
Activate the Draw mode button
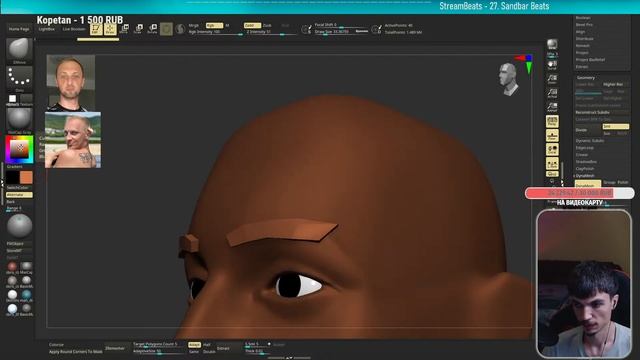click(x=110, y=29)
